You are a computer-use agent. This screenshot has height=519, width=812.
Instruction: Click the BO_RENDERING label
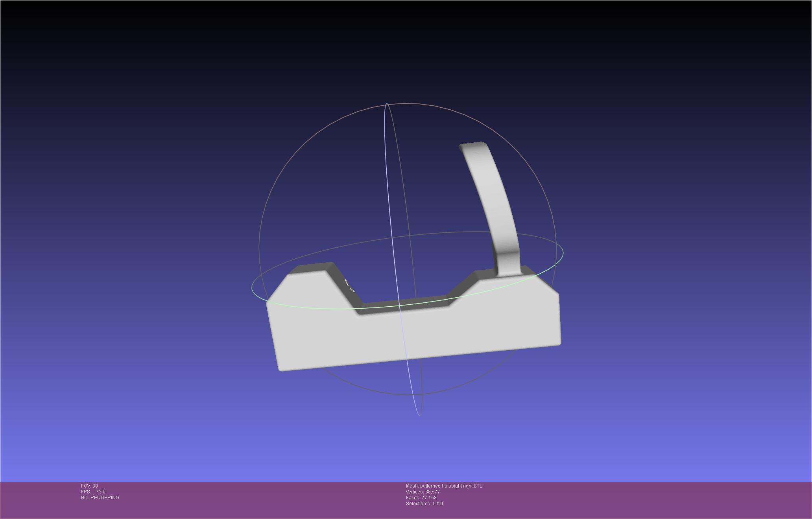(x=100, y=498)
